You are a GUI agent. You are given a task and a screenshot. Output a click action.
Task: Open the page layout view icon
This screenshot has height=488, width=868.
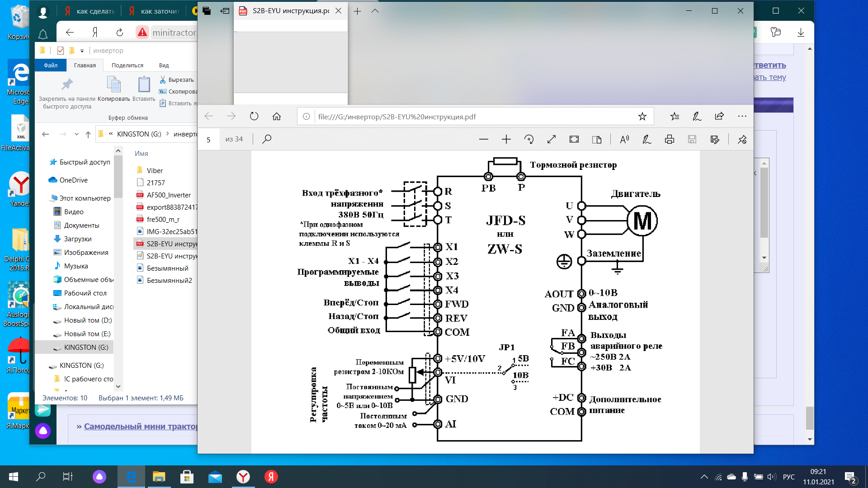click(x=597, y=139)
